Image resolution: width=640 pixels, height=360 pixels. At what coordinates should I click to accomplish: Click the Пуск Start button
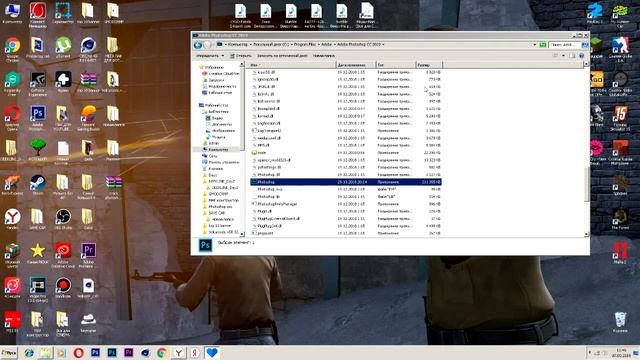click(x=9, y=353)
